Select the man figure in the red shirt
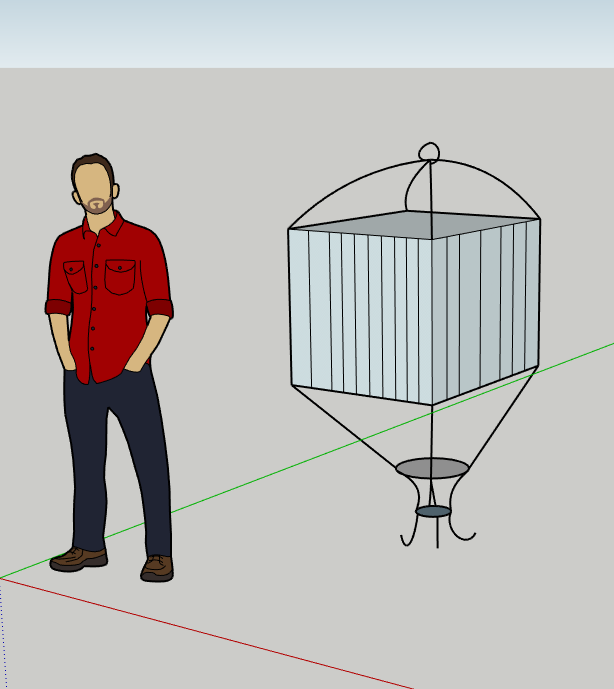The width and height of the screenshot is (614, 689). [x=110, y=368]
